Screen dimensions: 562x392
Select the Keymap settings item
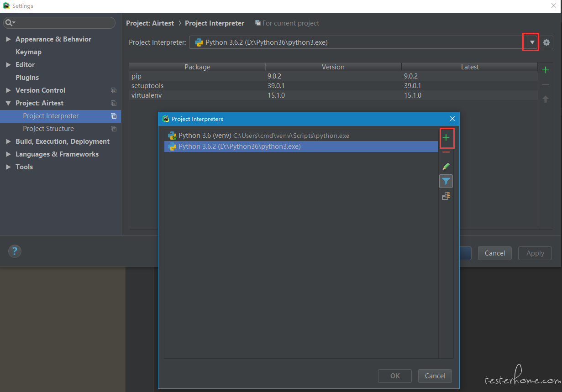pyautogui.click(x=28, y=52)
